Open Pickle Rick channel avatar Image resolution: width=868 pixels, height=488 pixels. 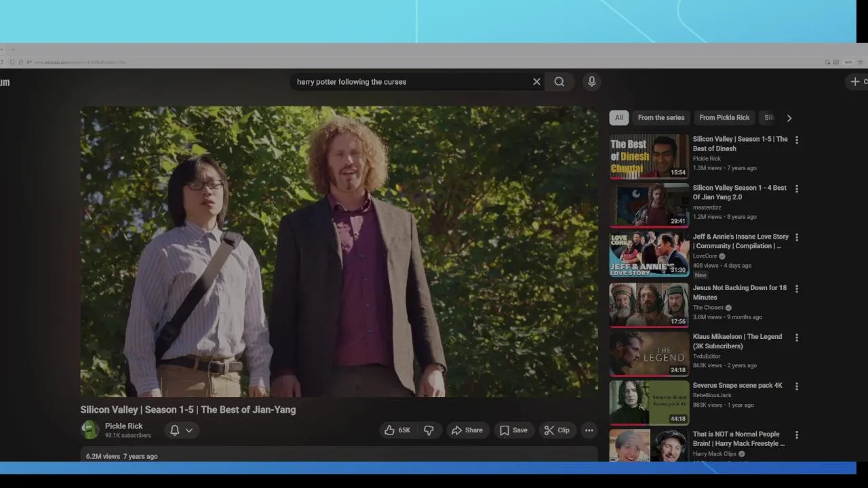tap(90, 430)
